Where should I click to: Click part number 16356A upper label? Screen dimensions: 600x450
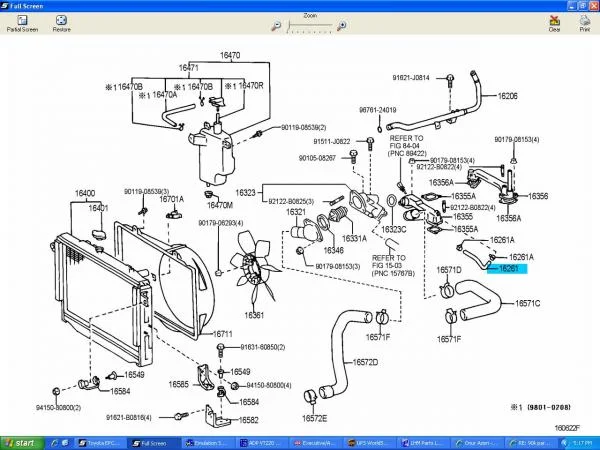point(441,183)
